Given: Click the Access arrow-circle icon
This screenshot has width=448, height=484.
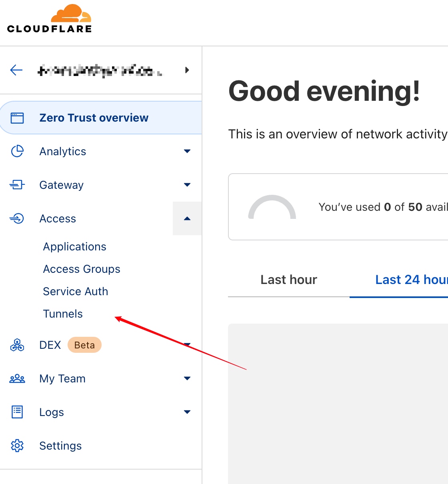Looking at the screenshot, I should tap(17, 218).
